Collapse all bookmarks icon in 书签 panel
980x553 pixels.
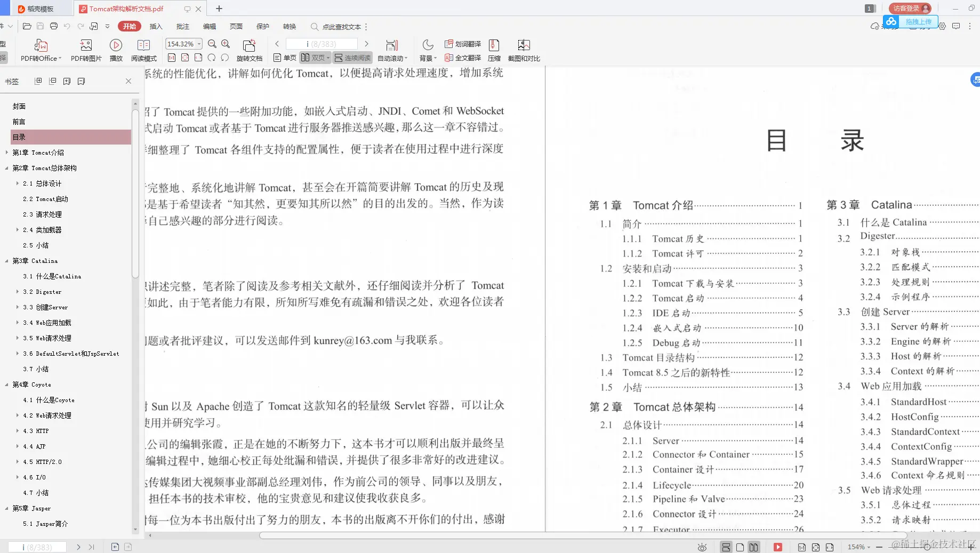click(x=52, y=81)
